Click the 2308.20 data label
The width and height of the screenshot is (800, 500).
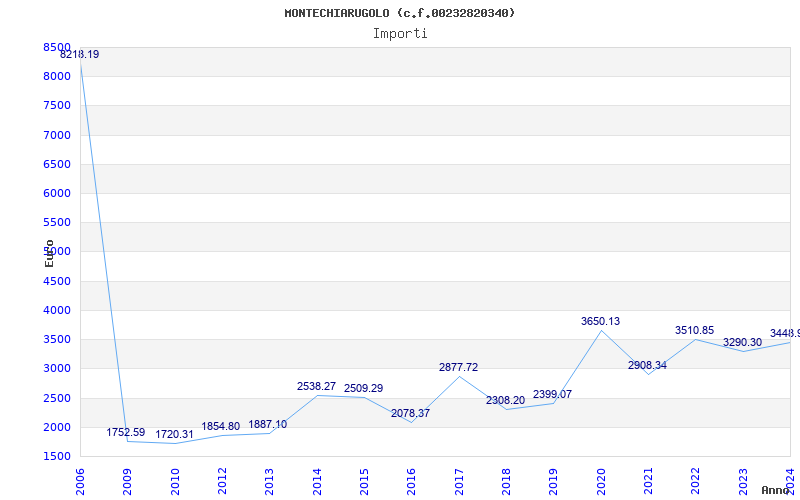coord(505,401)
